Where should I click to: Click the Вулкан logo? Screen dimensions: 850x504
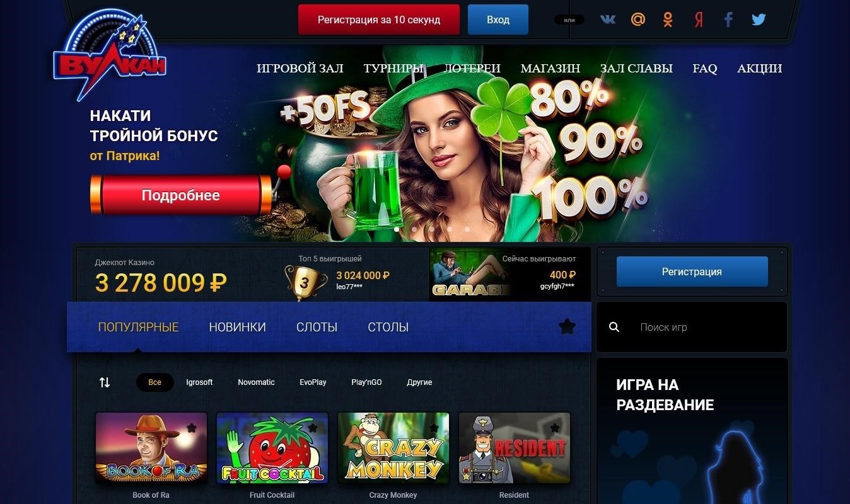110,56
